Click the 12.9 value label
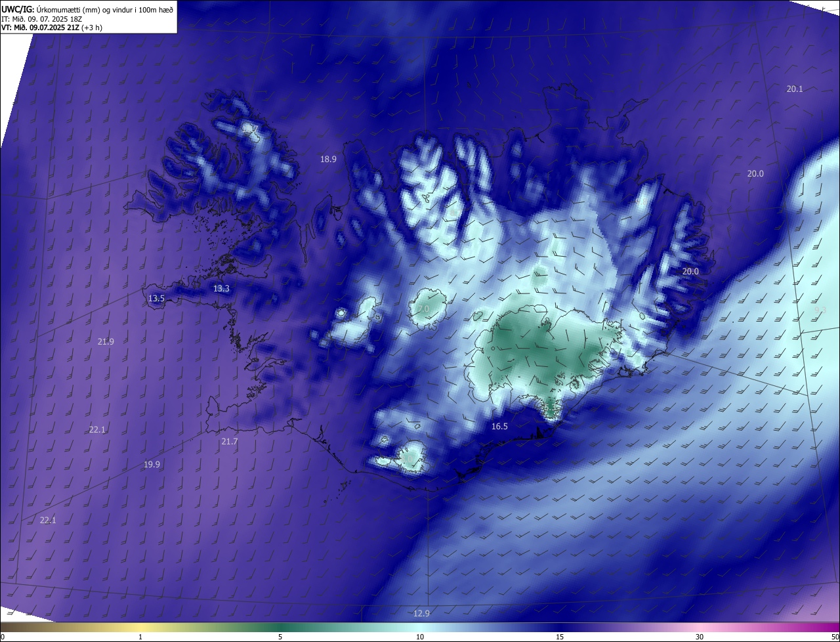 (x=421, y=614)
